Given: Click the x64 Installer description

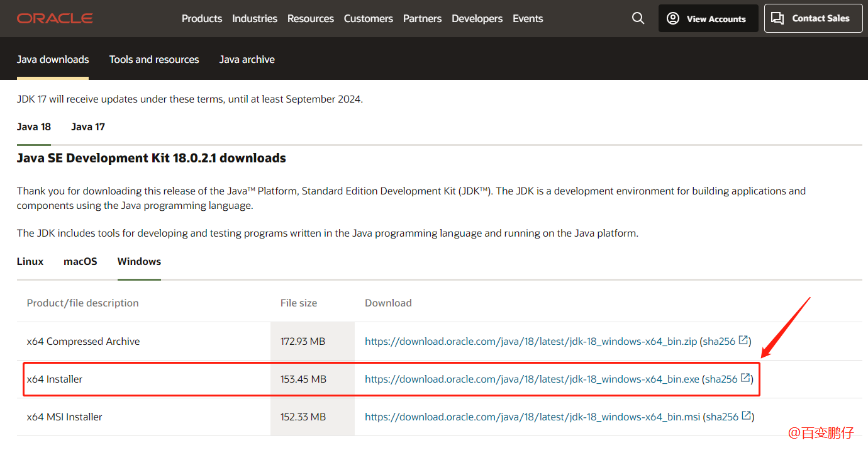Looking at the screenshot, I should (55, 379).
